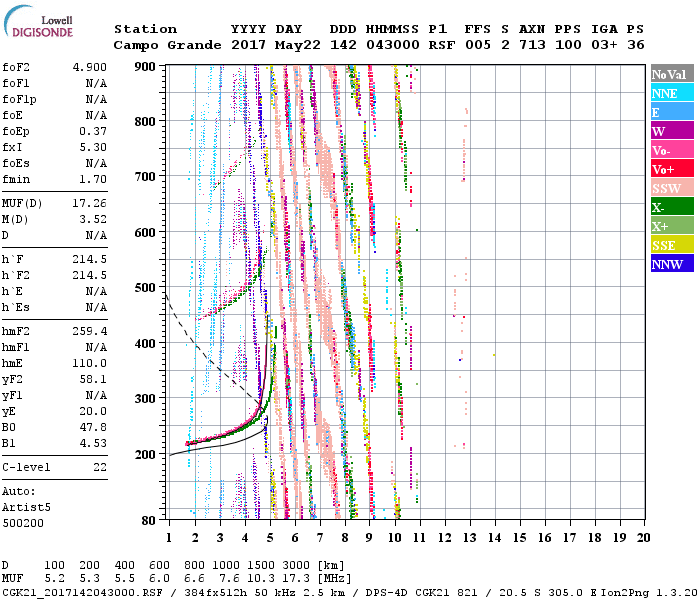Click the Lowell Digisonde logo
The height and width of the screenshot is (600, 700).
pos(39,22)
